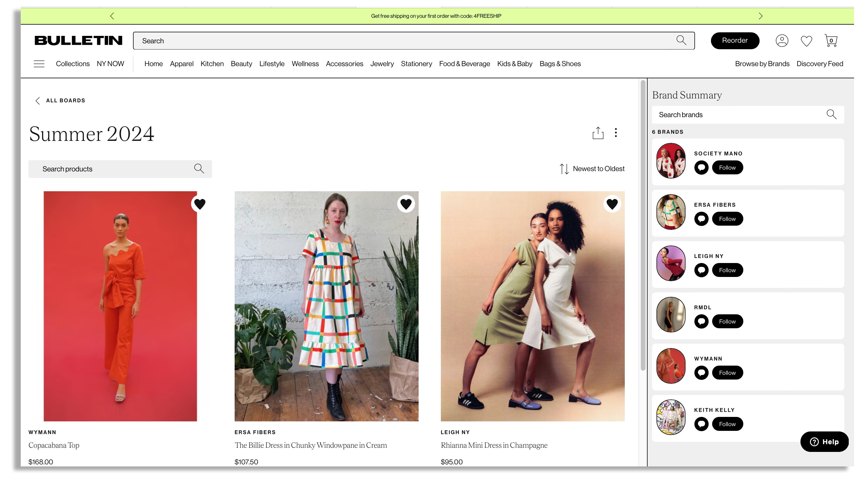868x478 pixels.
Task: Message the Ersa Fibers brand
Action: pyautogui.click(x=701, y=219)
